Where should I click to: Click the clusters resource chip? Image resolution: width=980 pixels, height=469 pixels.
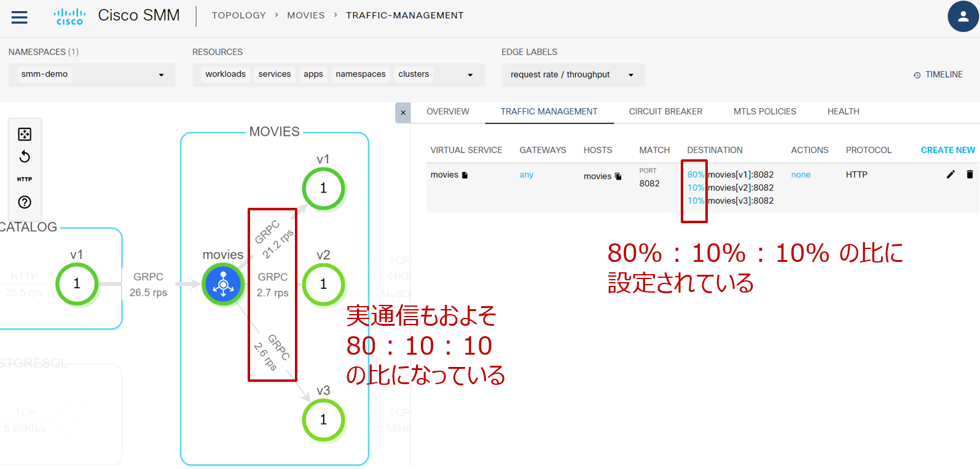coord(414,74)
